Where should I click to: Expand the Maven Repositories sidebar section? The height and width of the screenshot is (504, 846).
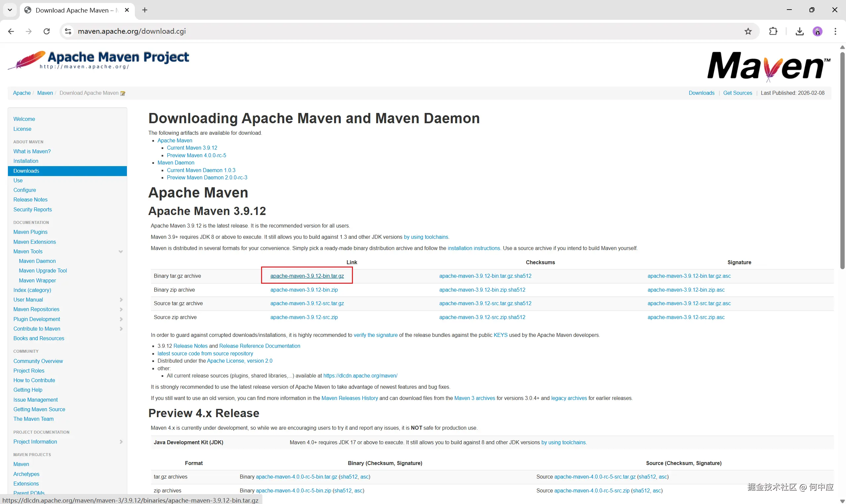point(121,309)
